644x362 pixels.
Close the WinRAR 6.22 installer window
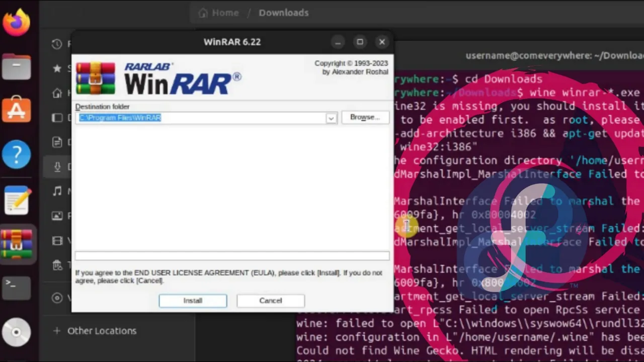382,42
